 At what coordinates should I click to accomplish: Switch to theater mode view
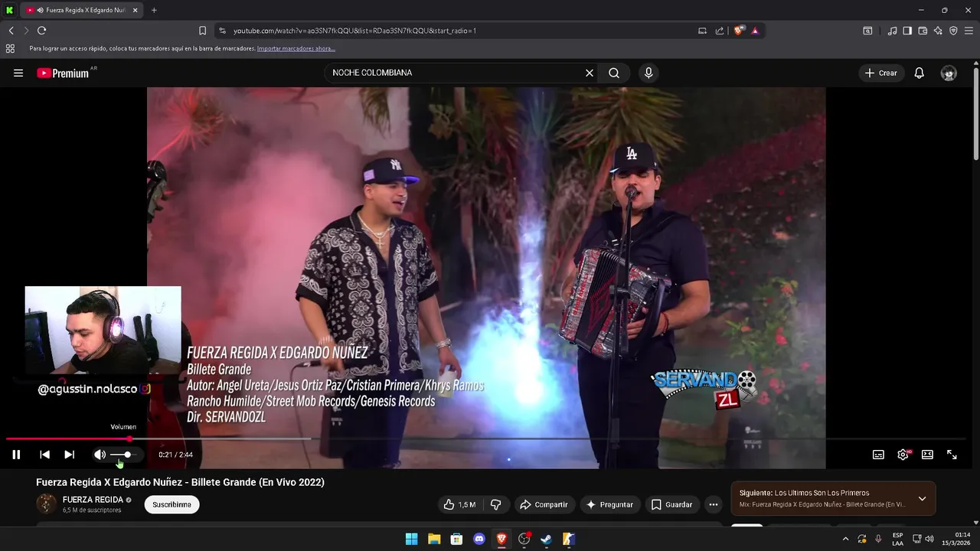(927, 455)
